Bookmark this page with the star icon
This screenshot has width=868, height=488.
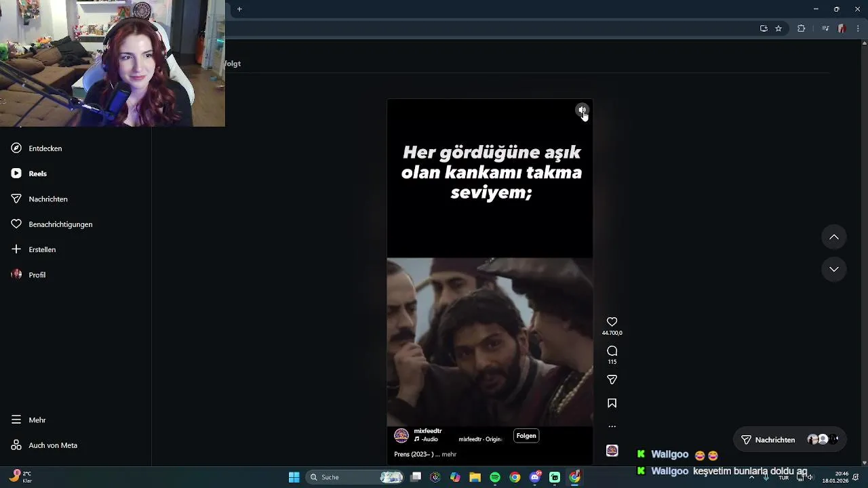coord(778,28)
